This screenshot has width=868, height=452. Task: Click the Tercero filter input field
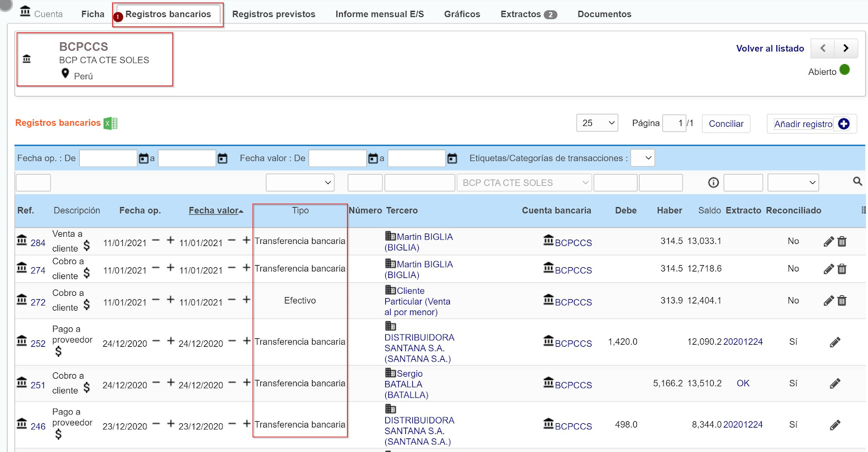(419, 183)
